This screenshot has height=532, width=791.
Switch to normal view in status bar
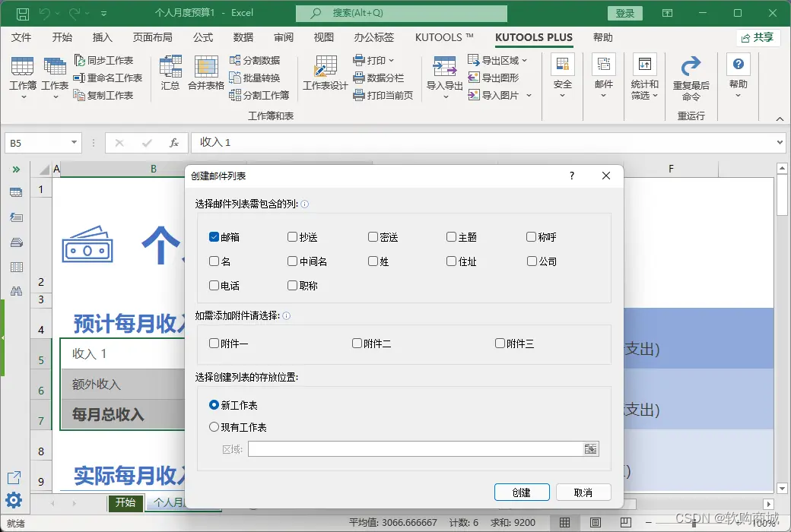pyautogui.click(x=564, y=522)
